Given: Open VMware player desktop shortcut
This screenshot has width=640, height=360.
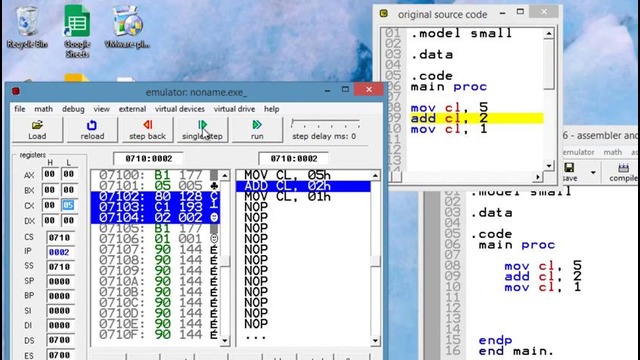Looking at the screenshot, I should tap(127, 28).
